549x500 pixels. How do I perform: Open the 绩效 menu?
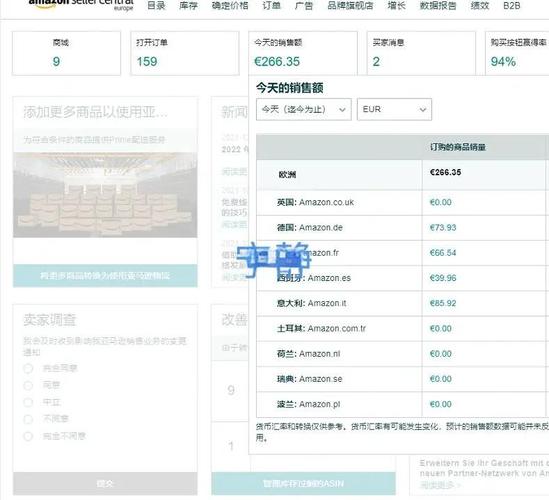[x=480, y=5]
